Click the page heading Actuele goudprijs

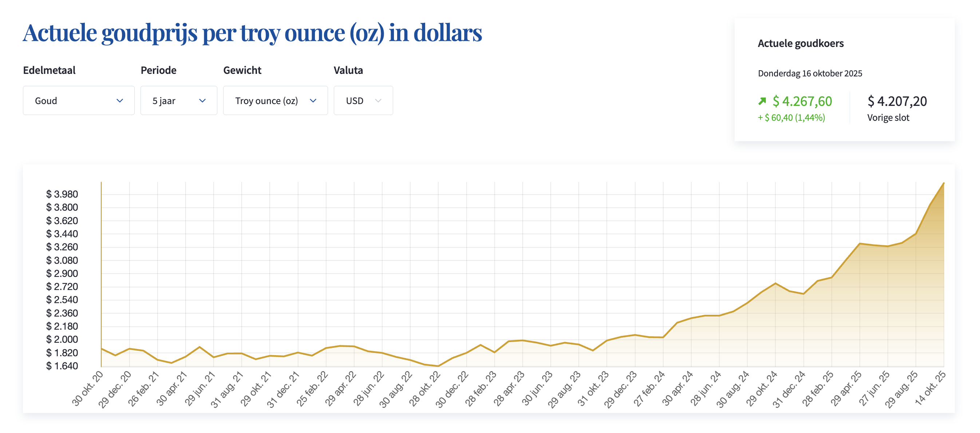[252, 33]
